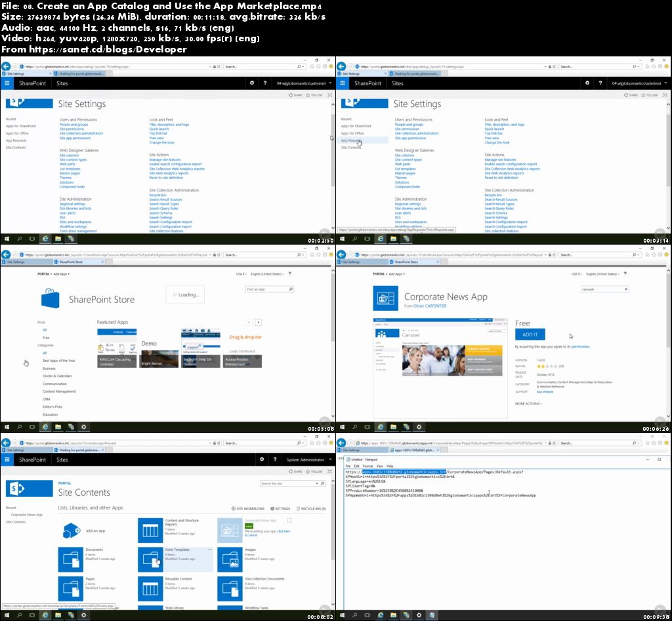Open the Images library tile icon
This screenshot has height=621, width=672.
pos(230,559)
